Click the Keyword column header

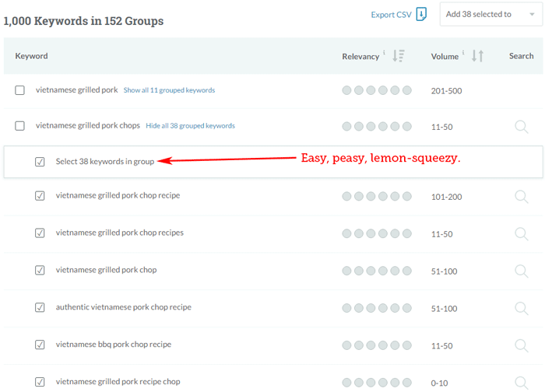32,56
